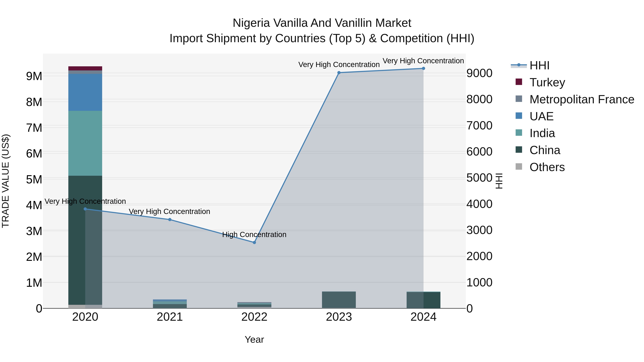This screenshot has width=644, height=362.
Task: Click the 2021 stacked import bar
Action: click(x=170, y=304)
